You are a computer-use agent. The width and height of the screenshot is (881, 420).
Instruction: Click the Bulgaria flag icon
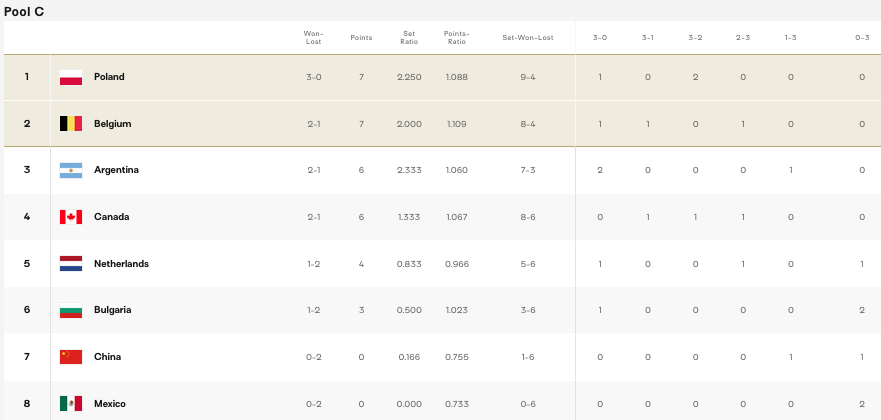(x=71, y=310)
